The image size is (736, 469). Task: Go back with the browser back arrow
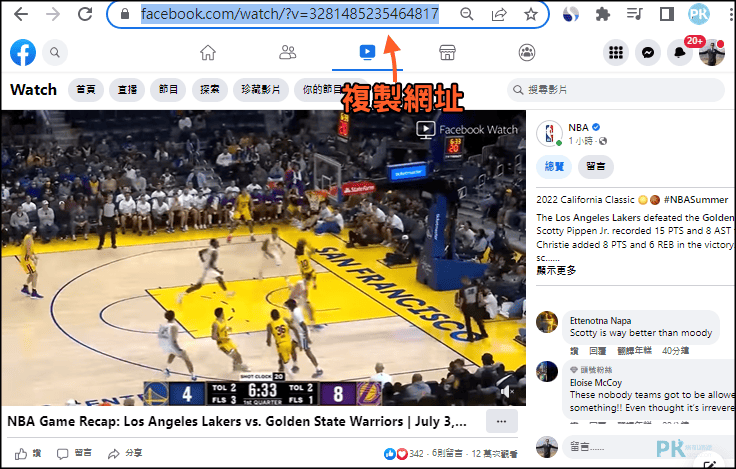point(21,14)
